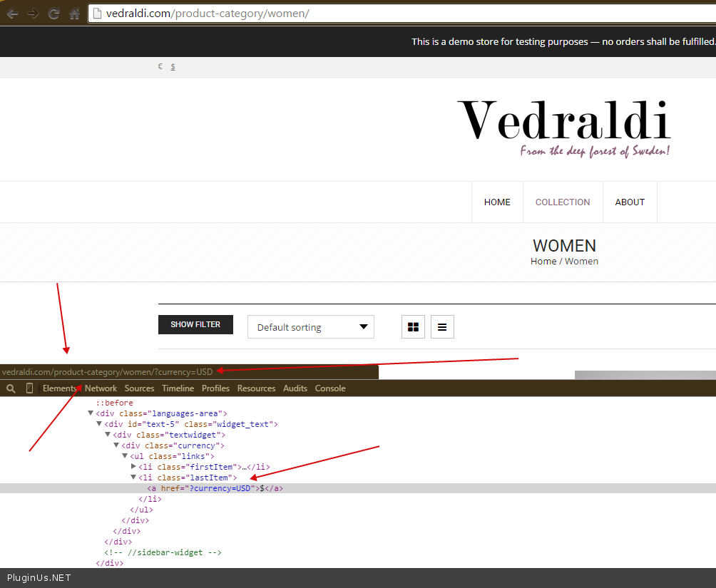The height and width of the screenshot is (588, 716).
Task: Open the Resources DevTools tab
Action: (256, 388)
